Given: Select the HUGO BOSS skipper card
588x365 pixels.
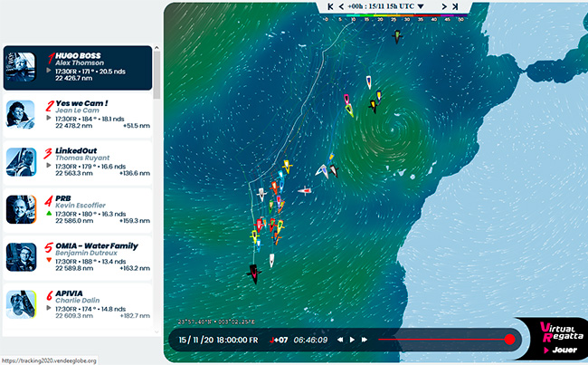Looking at the screenshot, I should coord(78,68).
